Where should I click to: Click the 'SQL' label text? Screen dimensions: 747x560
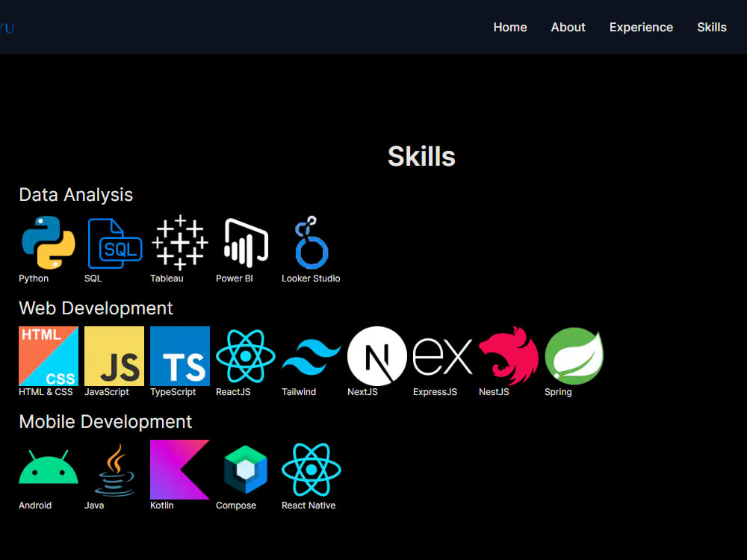click(93, 279)
